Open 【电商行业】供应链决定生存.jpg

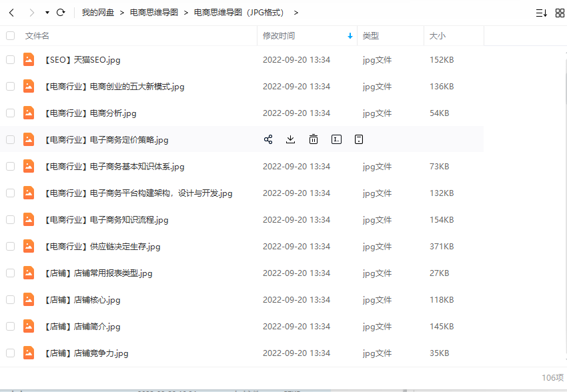tap(101, 247)
